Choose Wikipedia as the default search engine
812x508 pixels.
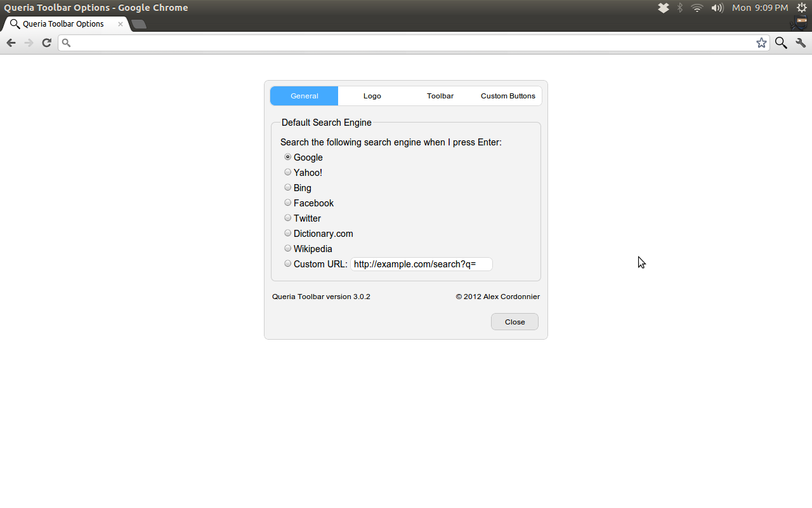(x=288, y=248)
